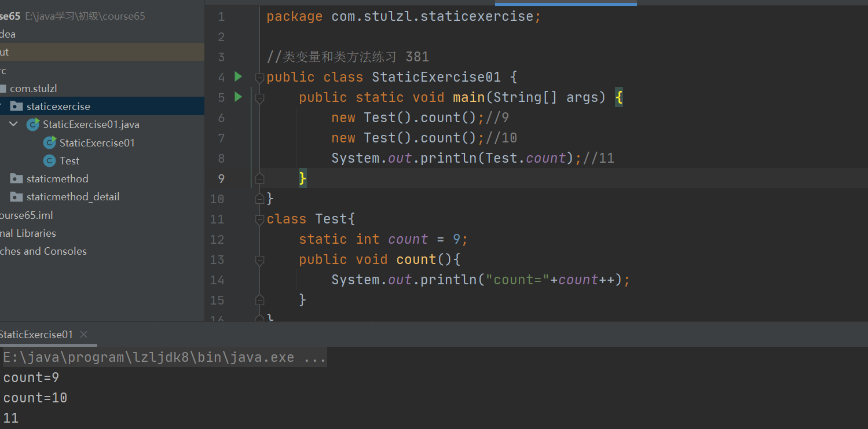Select External Libraries tree node
Viewport: 868px width, 429px height.
pos(28,233)
